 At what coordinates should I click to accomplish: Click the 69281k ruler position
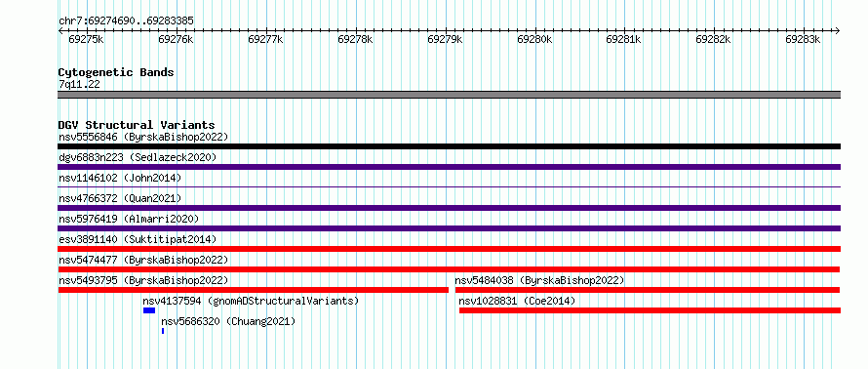point(624,39)
